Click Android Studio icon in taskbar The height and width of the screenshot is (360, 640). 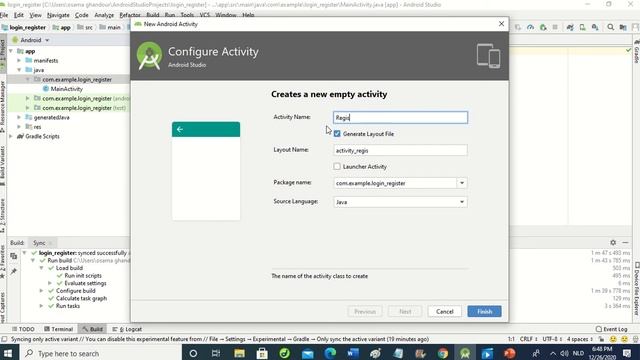point(465,353)
